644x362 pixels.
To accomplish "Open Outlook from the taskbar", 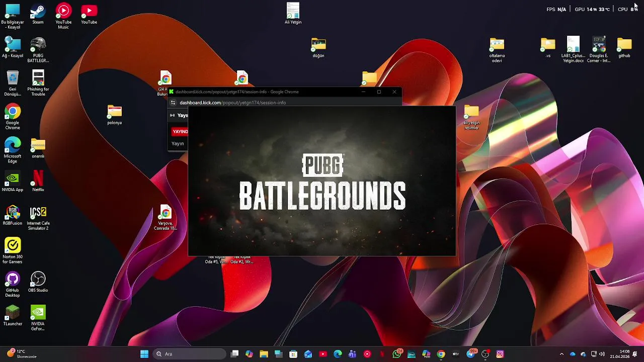I will click(x=308, y=354).
